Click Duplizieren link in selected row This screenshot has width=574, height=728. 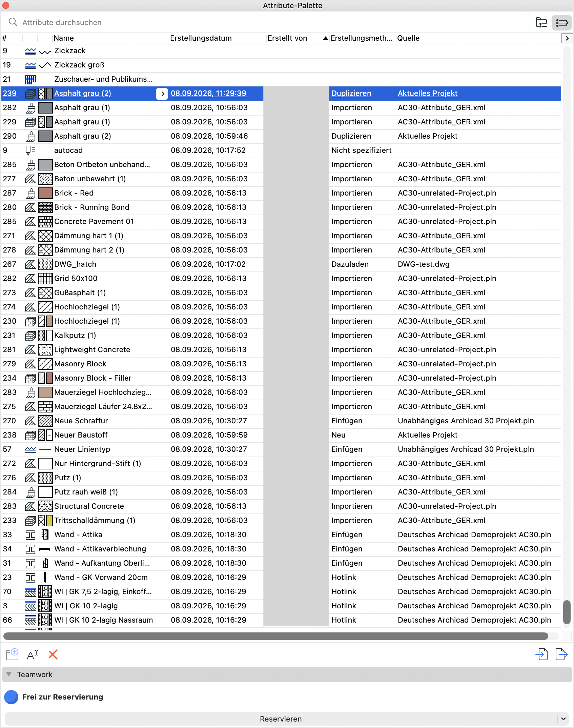(x=351, y=93)
